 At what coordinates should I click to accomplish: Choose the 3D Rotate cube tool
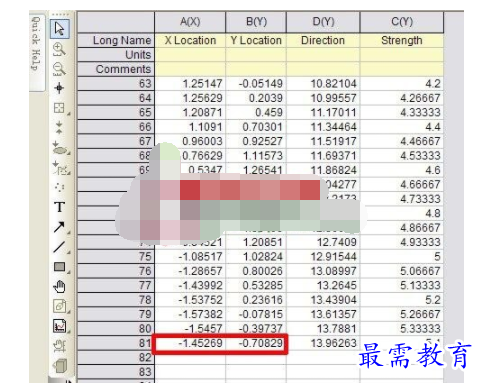60,366
